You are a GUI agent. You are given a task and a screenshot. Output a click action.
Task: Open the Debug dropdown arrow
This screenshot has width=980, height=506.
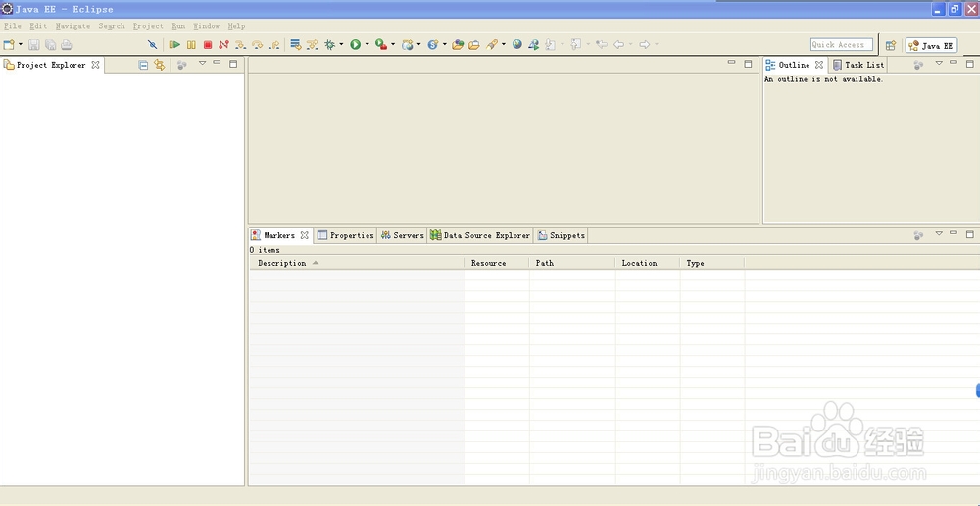pyautogui.click(x=341, y=44)
